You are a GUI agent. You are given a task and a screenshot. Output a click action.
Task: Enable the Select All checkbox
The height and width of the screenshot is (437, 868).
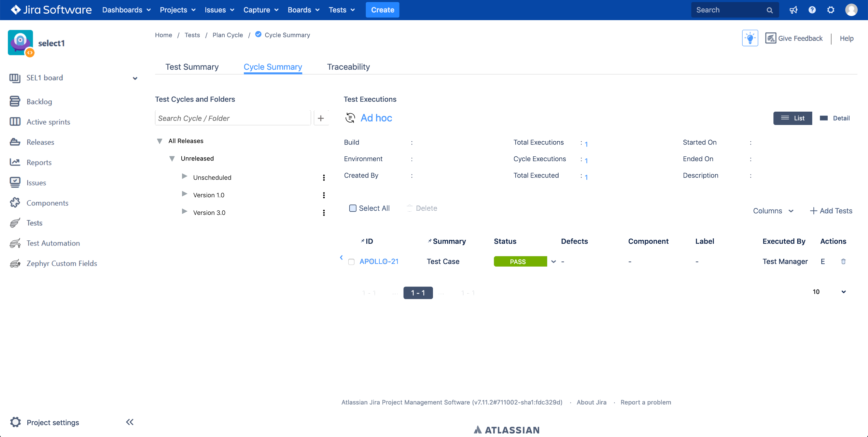[x=353, y=208]
